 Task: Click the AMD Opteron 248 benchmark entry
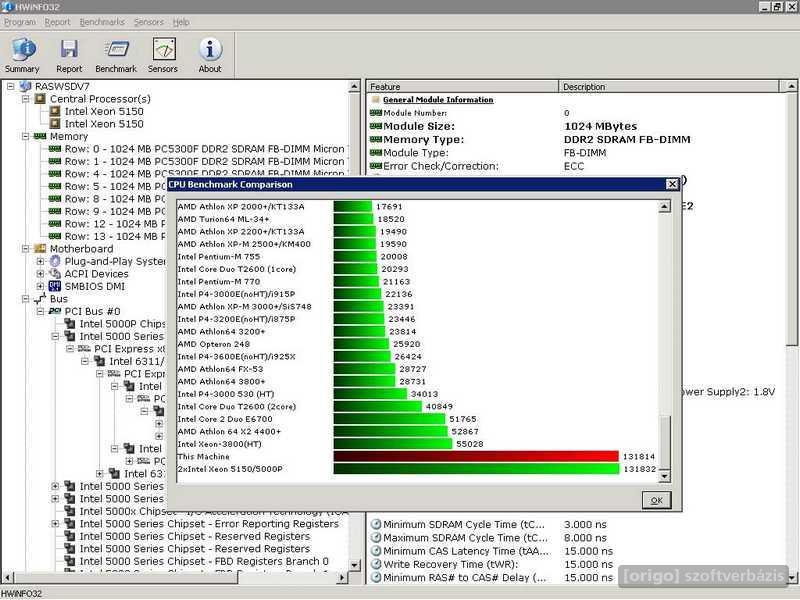(x=213, y=344)
